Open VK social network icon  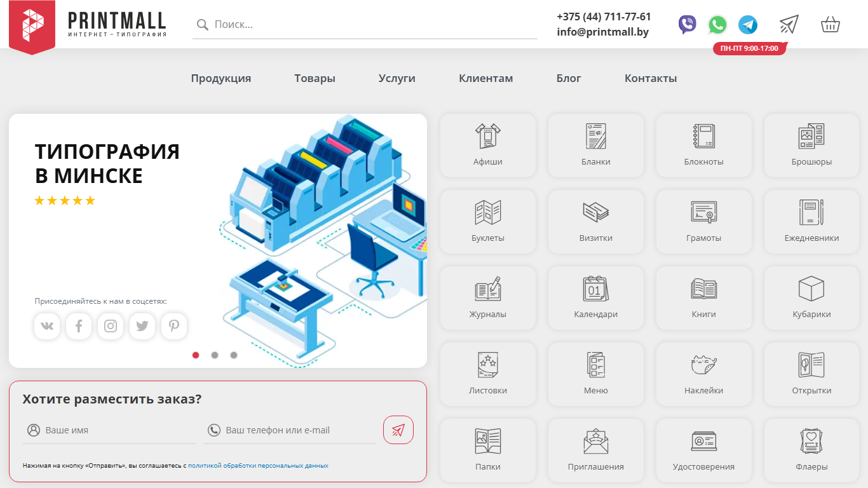click(47, 326)
